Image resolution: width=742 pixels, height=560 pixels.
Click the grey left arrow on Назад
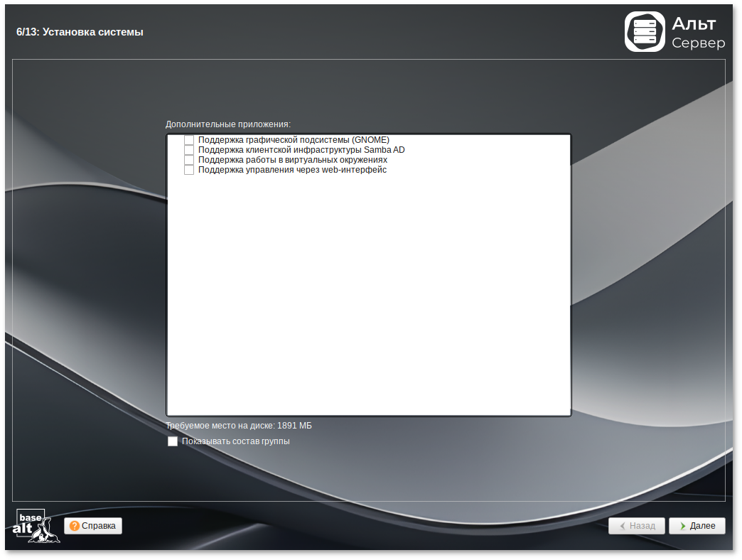pos(623,526)
